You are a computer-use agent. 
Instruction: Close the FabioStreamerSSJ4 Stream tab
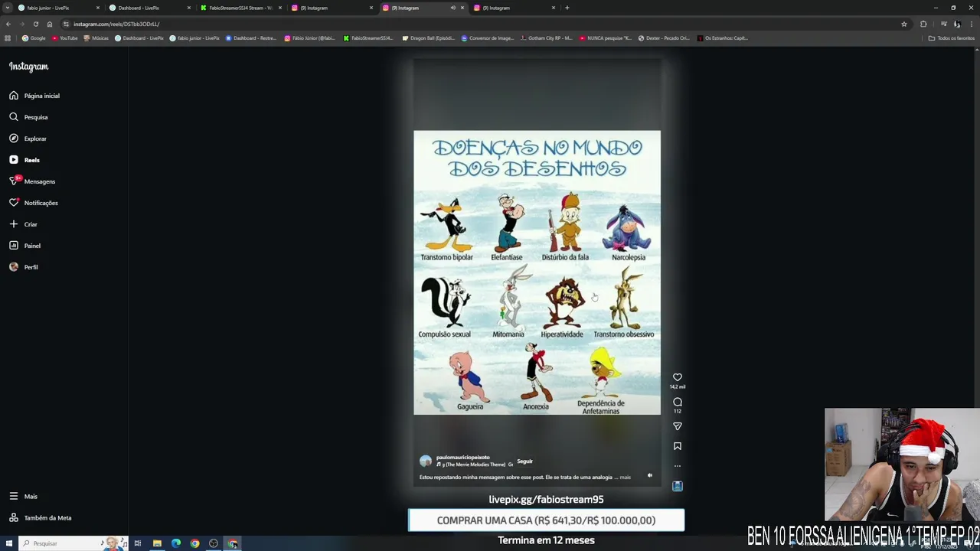(280, 8)
